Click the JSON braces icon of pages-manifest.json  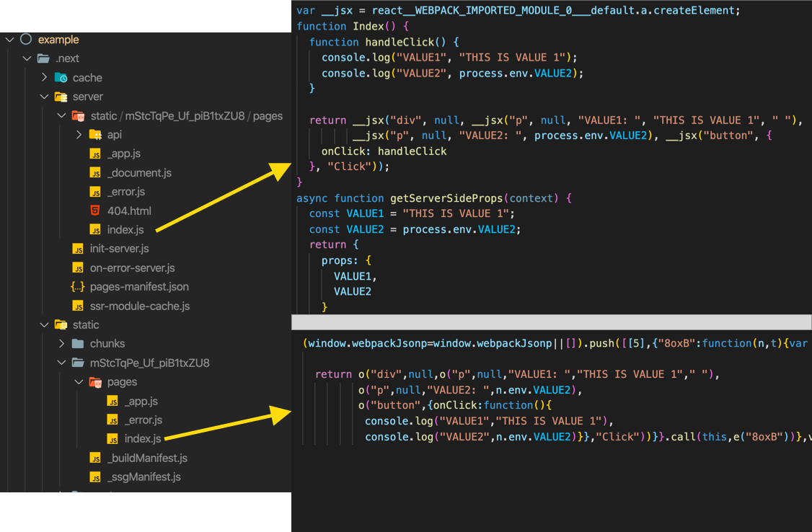(78, 287)
